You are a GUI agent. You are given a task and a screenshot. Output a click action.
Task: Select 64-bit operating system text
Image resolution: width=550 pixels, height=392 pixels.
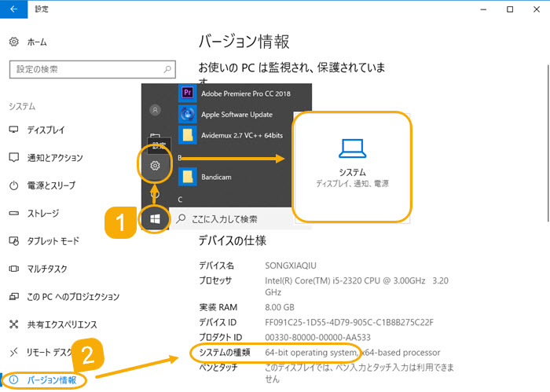(311, 353)
